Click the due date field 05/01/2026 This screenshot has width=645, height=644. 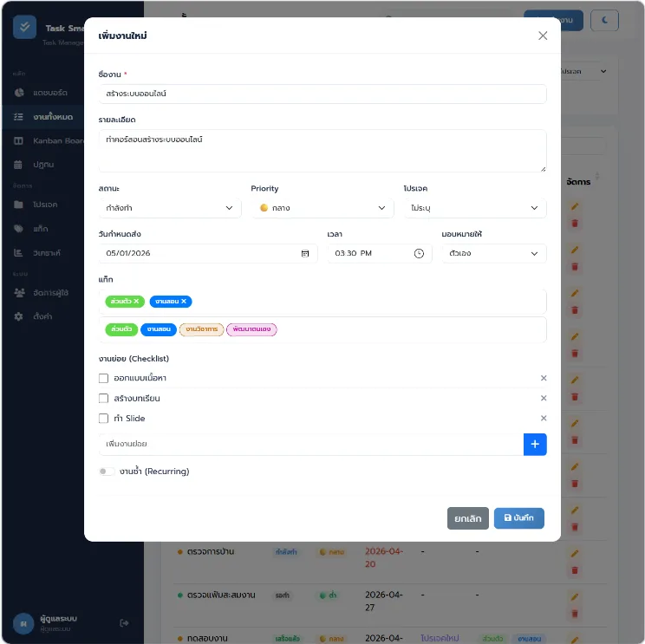208,253
